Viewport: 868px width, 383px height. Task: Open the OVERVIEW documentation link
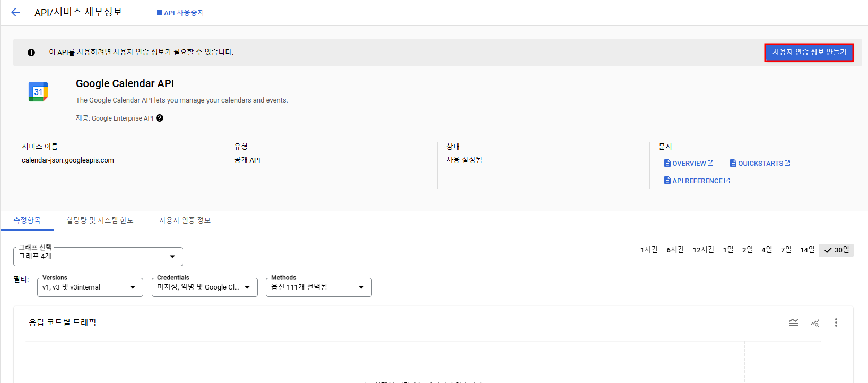tap(689, 163)
